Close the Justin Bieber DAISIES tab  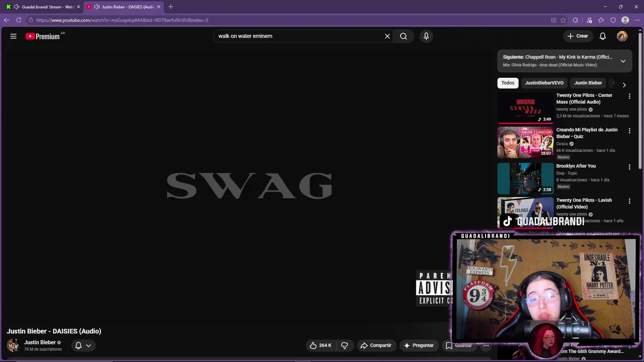(159, 7)
